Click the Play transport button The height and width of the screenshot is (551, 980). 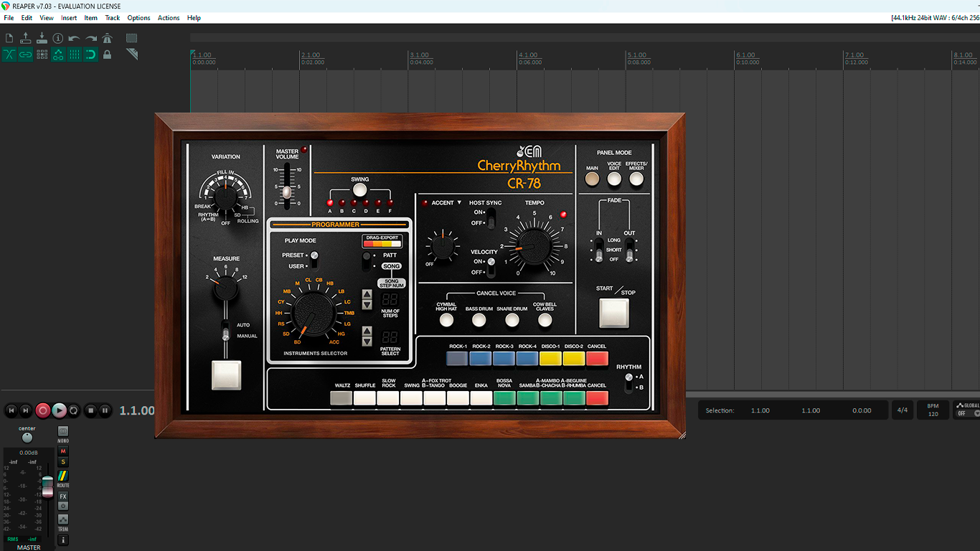click(59, 410)
